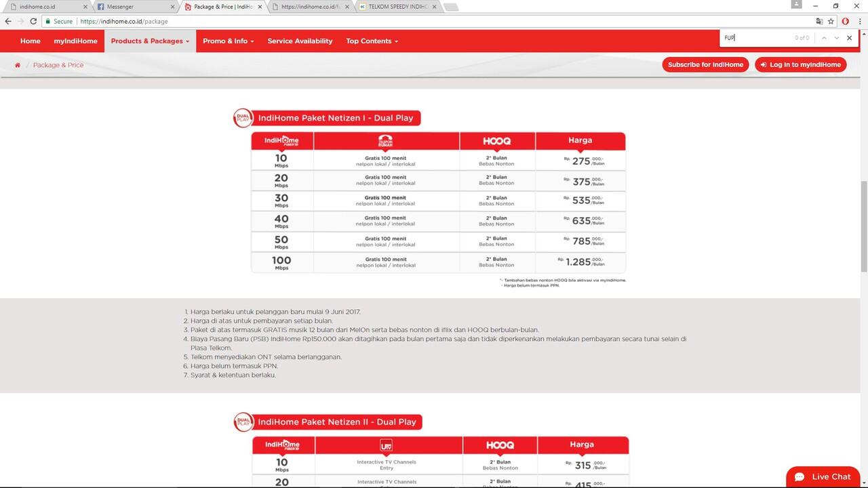
Task: Go to next find result arrow
Action: coord(837,38)
